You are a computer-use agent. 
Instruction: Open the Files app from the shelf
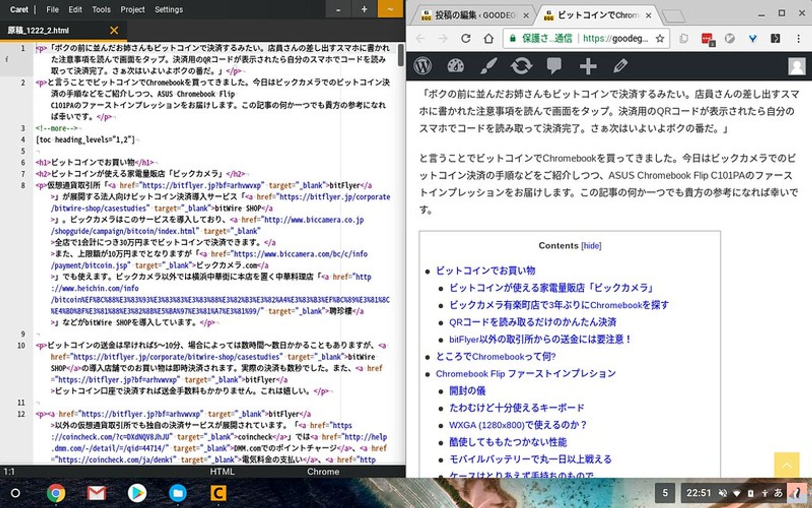178,493
